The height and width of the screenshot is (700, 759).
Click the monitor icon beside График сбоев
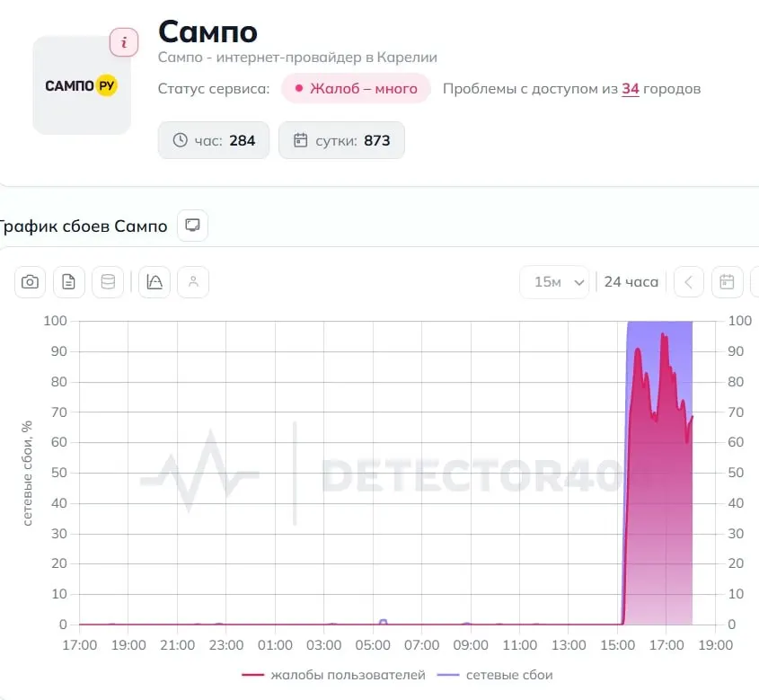pyautogui.click(x=192, y=226)
